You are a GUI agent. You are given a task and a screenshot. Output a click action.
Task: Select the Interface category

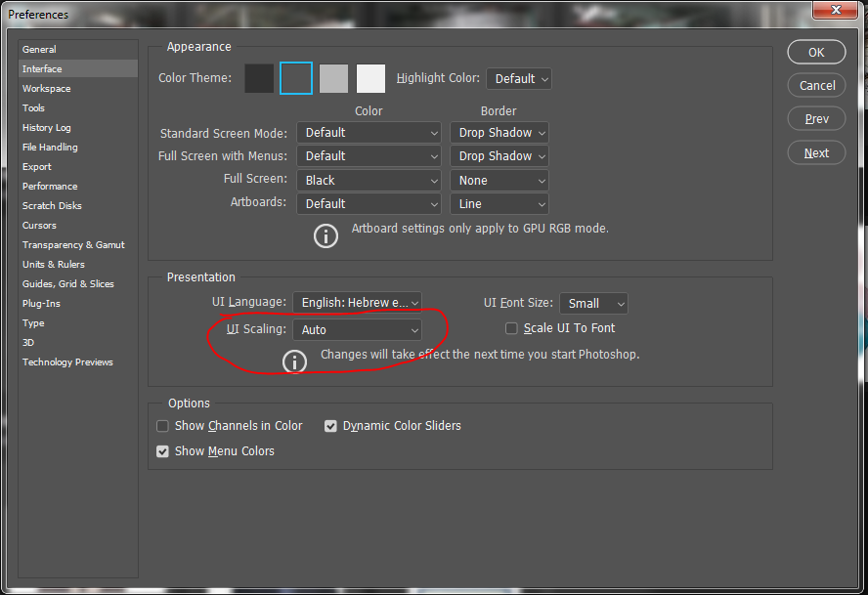pos(77,68)
